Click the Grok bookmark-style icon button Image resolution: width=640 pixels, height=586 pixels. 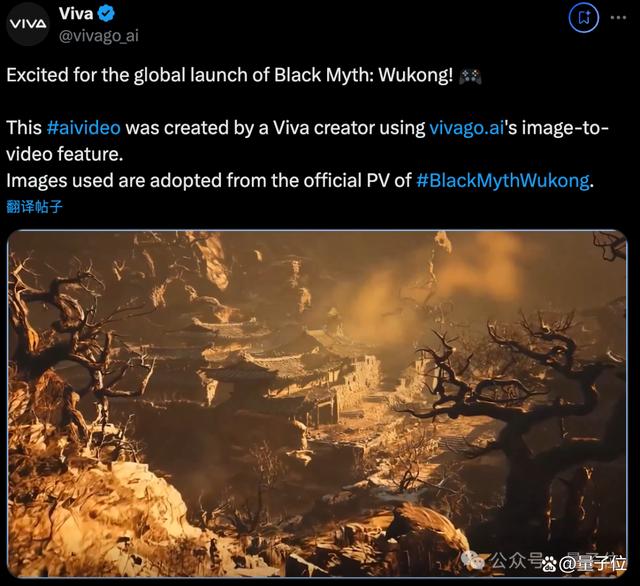584,18
